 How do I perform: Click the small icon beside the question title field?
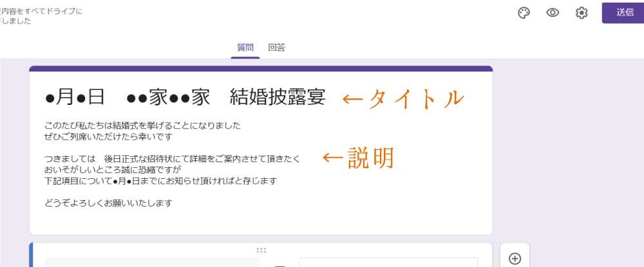[x=279, y=264]
